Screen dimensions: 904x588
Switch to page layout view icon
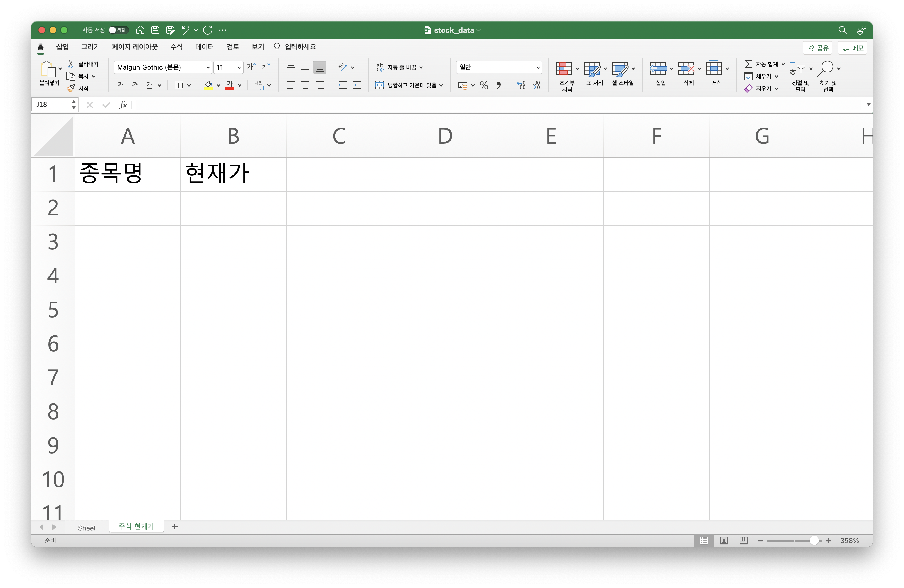[x=724, y=540]
